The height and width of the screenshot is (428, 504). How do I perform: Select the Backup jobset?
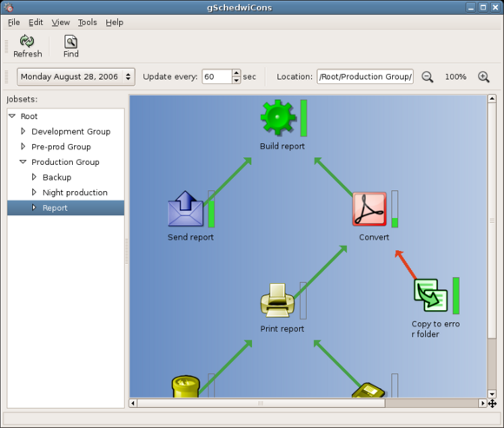56,177
